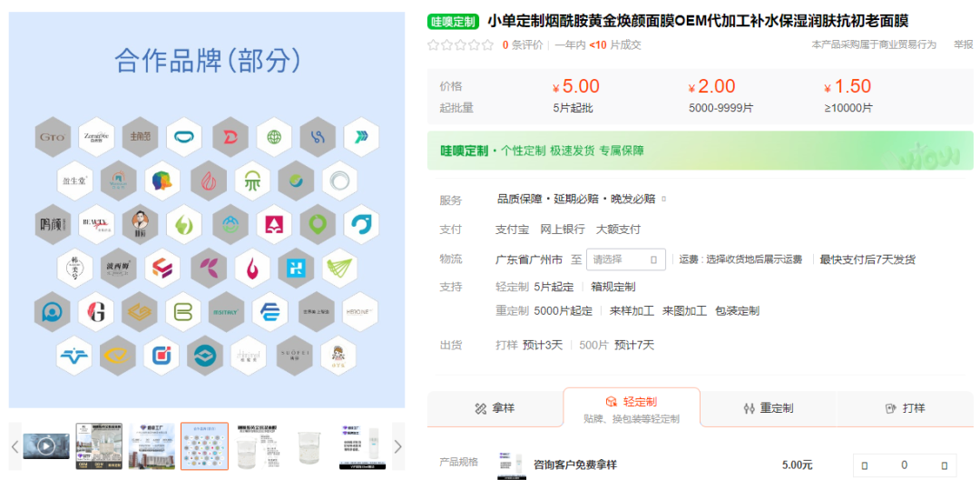Select the 拿样 tab
The image size is (980, 499).
[495, 408]
